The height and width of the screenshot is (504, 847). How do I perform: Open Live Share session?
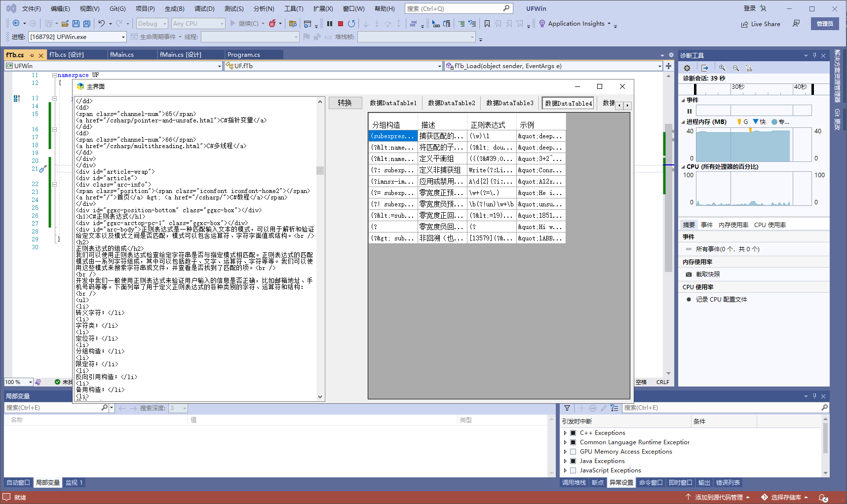click(x=761, y=24)
